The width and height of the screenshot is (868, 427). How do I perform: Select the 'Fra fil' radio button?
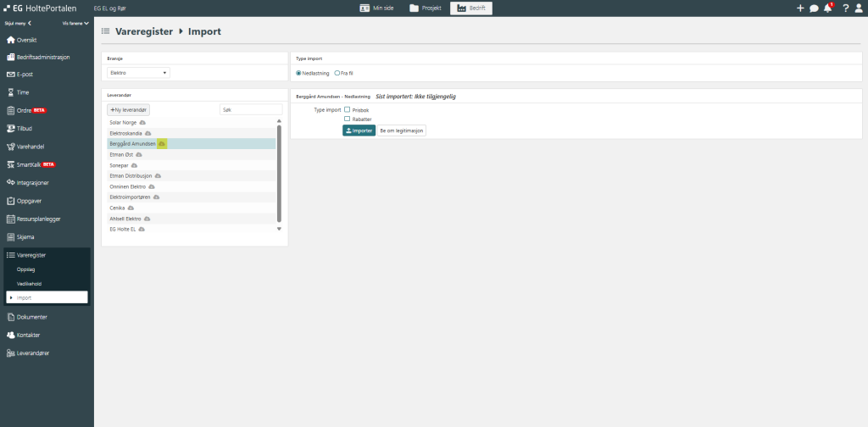click(337, 74)
